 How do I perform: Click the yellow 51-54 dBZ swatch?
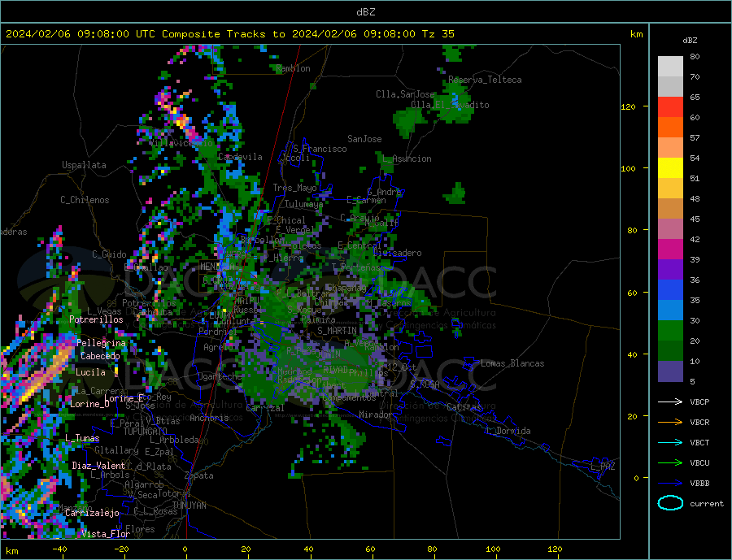point(670,168)
